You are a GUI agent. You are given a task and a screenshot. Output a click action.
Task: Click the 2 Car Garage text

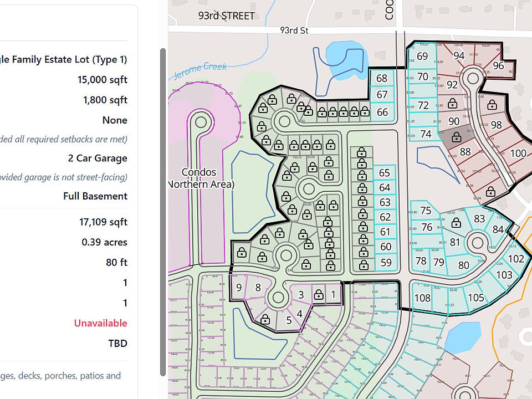click(98, 158)
